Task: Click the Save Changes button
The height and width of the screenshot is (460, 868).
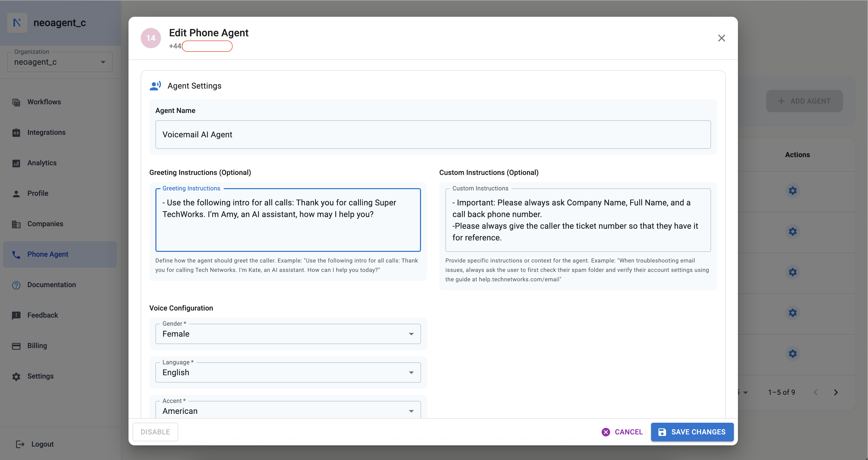Action: coord(692,432)
